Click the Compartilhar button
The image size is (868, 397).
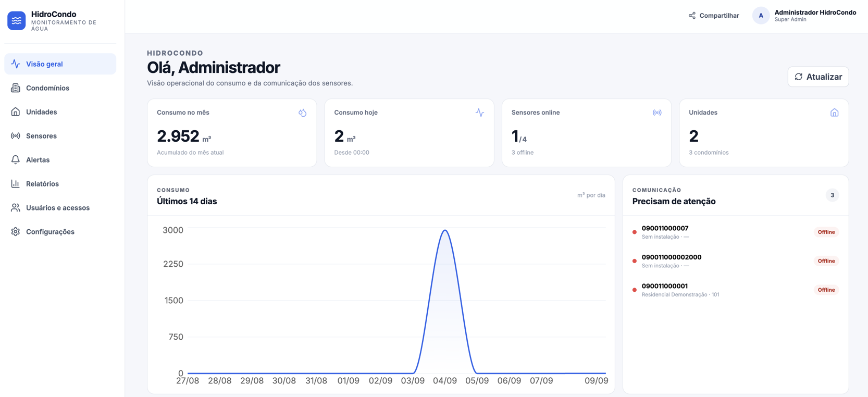click(x=714, y=16)
